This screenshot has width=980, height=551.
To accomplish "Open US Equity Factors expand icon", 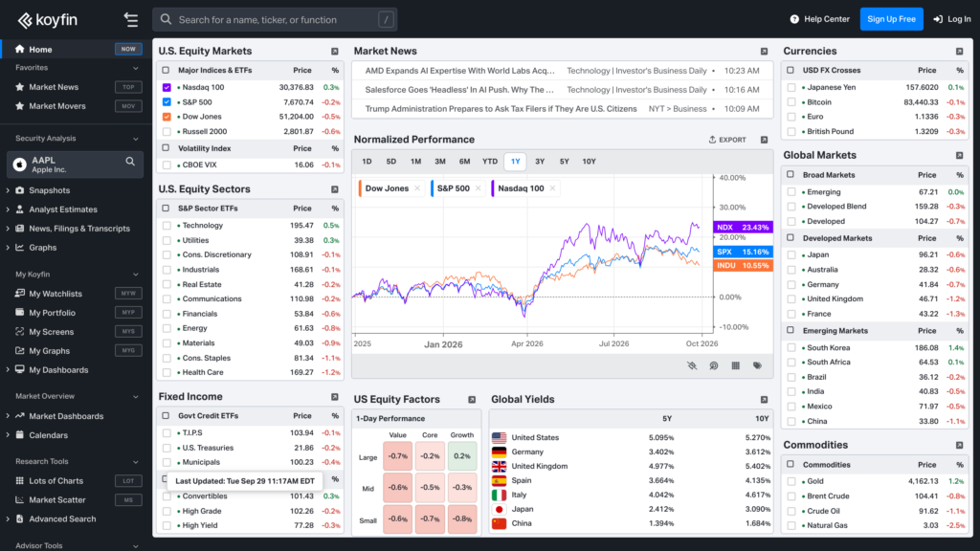I will (x=472, y=400).
